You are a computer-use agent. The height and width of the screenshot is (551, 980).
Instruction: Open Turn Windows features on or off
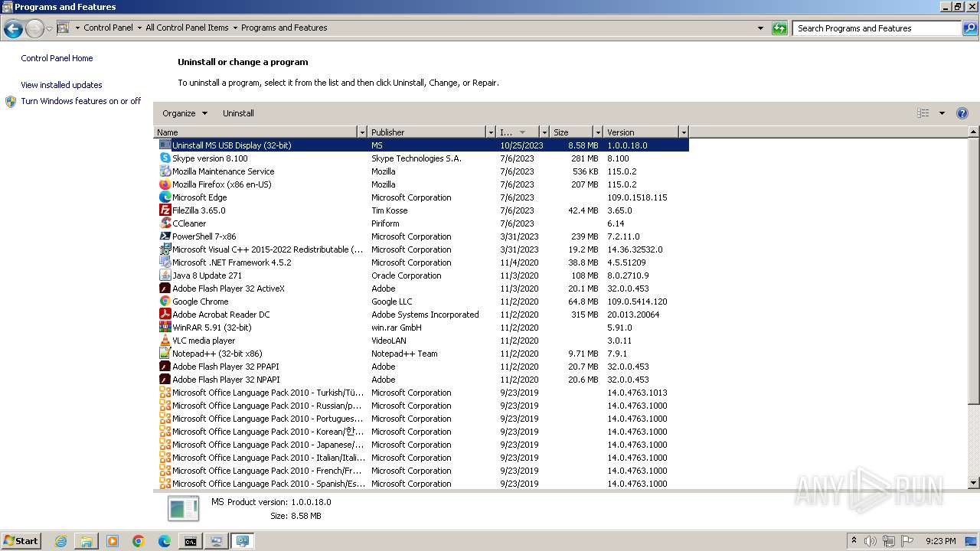point(80,101)
